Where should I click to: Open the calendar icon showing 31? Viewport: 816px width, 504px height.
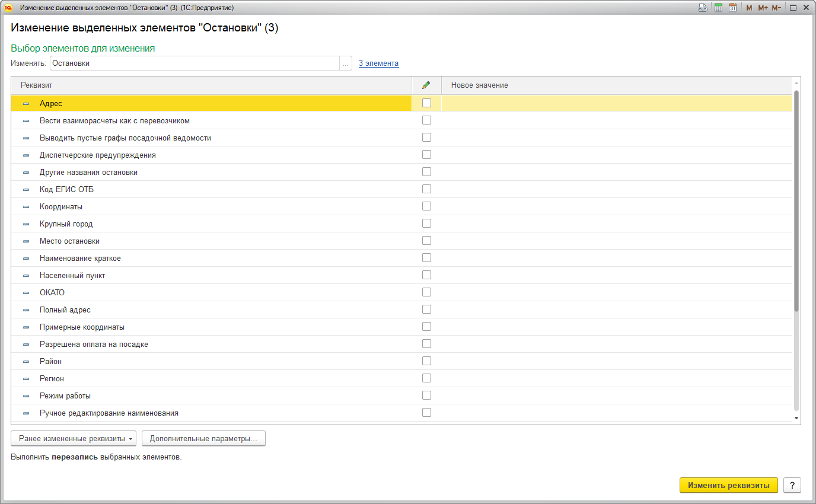(x=732, y=8)
